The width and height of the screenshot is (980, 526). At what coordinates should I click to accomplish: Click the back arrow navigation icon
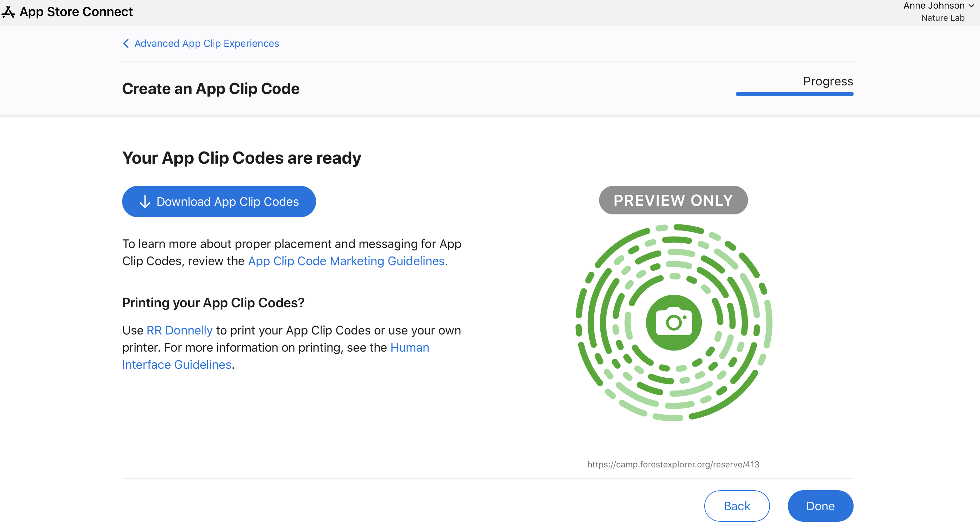pos(126,44)
